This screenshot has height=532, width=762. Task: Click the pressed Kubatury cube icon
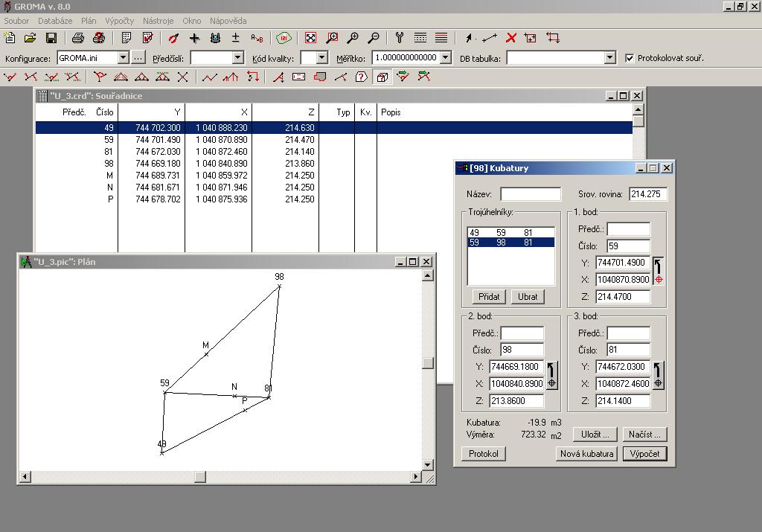point(382,77)
